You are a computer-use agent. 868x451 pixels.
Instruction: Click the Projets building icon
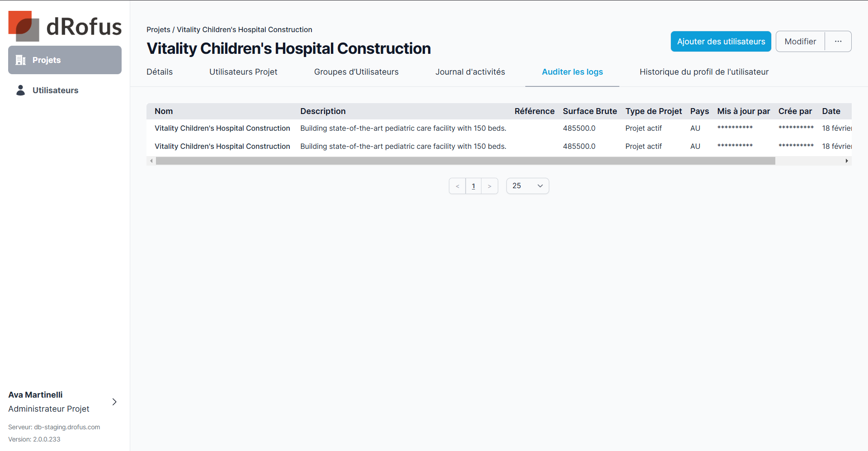(20, 60)
